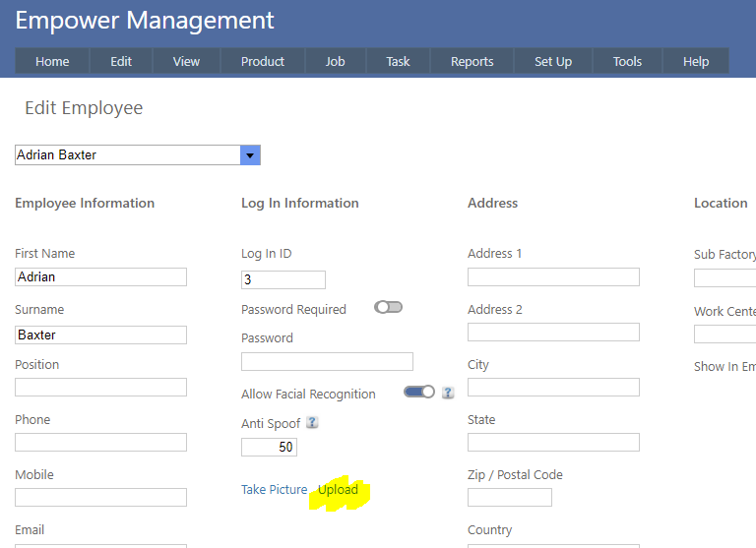Viewport: 756px width, 548px height.
Task: Open the Adrian Baxter employee dropdown
Action: tap(250, 155)
